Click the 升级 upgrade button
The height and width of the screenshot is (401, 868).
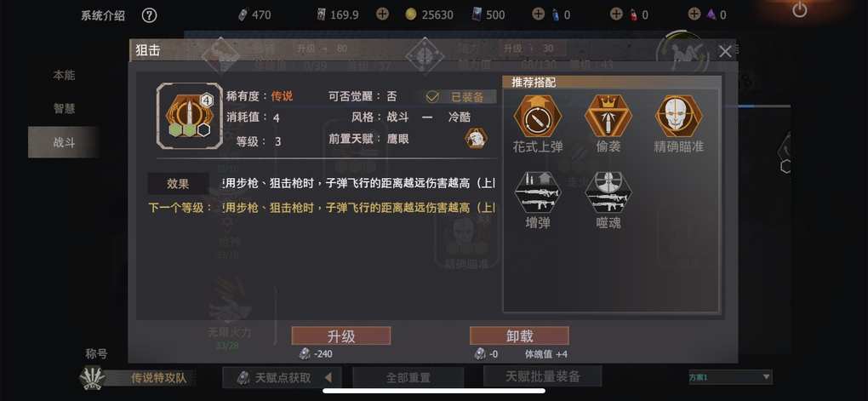click(341, 335)
